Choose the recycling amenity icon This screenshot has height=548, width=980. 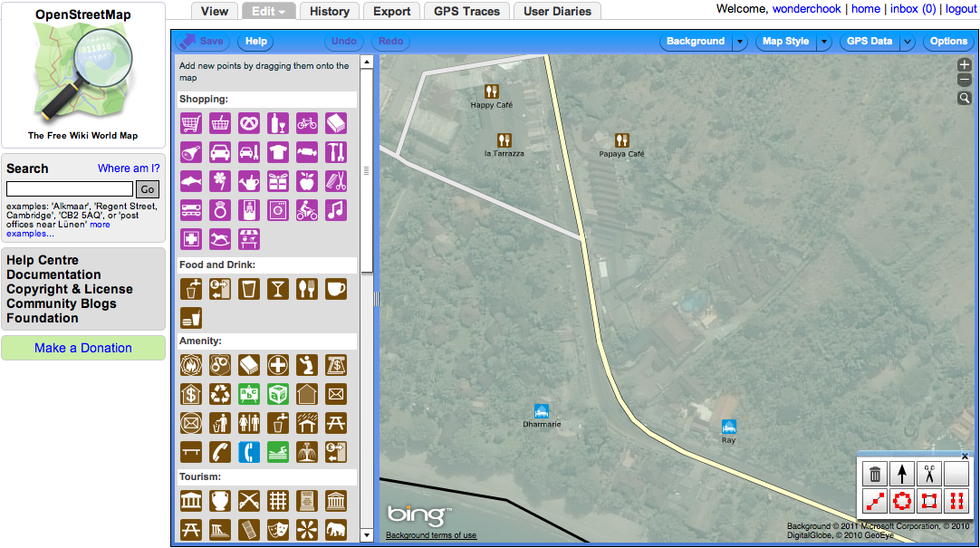(x=220, y=394)
